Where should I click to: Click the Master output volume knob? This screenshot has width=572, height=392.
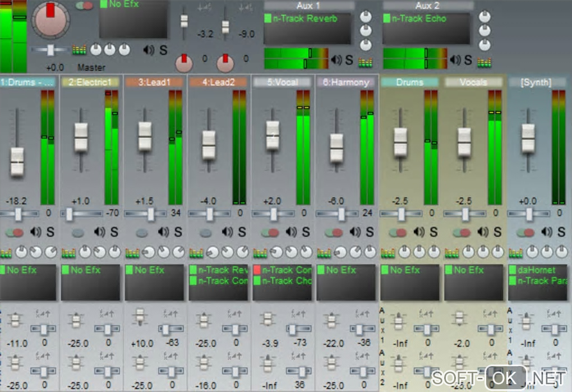coord(50,19)
